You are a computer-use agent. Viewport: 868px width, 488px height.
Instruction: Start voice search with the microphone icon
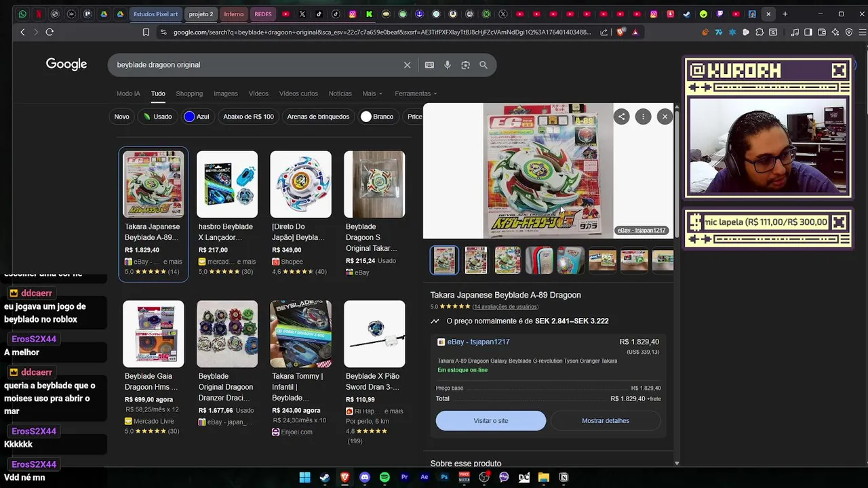tap(448, 65)
